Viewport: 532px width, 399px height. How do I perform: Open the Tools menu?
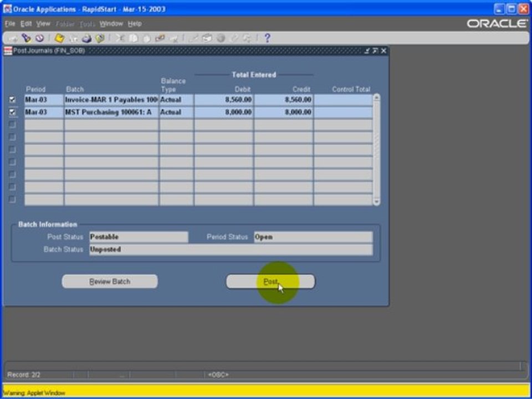click(x=87, y=24)
